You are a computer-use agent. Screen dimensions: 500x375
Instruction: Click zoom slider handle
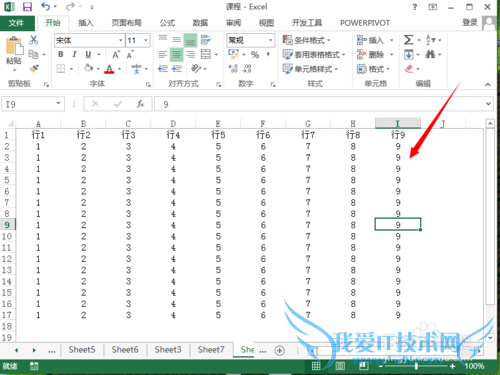coord(416,366)
